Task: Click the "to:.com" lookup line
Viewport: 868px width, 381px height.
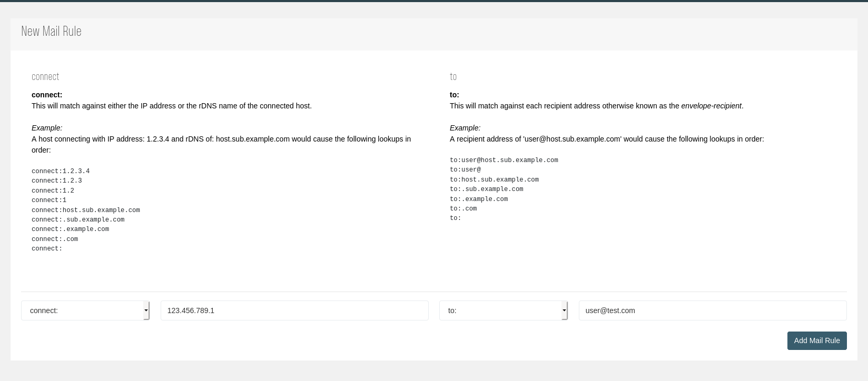Action: tap(463, 208)
